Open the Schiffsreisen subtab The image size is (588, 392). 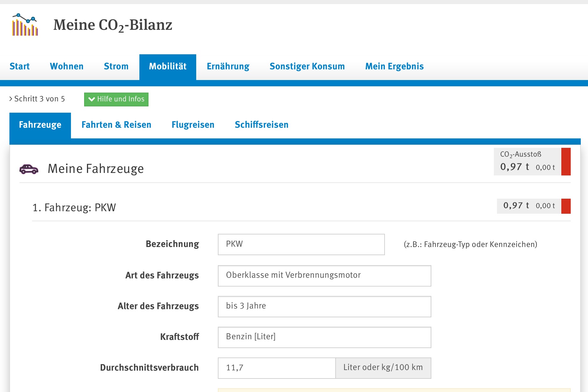261,125
